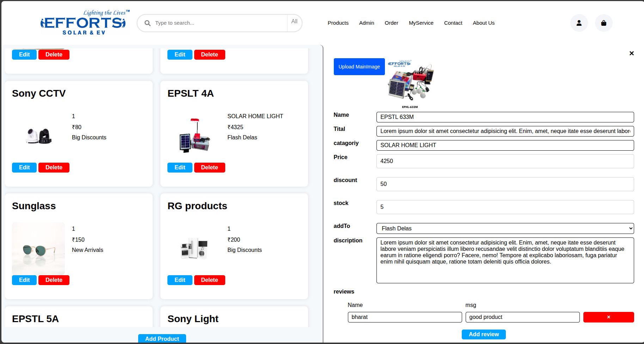Delete the RG products item
644x344 pixels.
click(209, 280)
